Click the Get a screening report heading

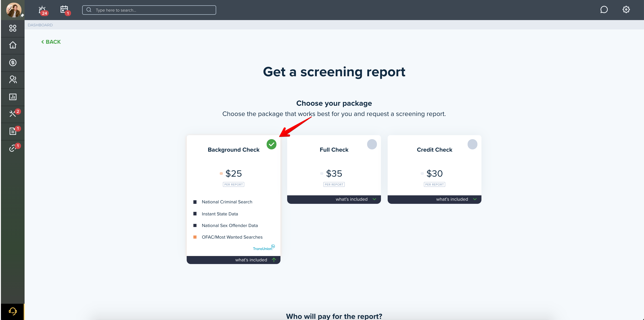[x=334, y=72]
